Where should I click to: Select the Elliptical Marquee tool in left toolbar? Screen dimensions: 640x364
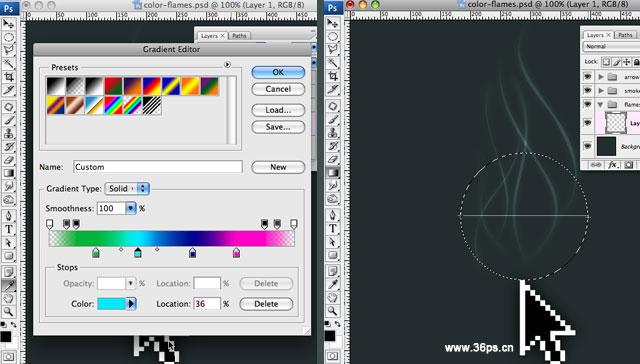(9, 37)
